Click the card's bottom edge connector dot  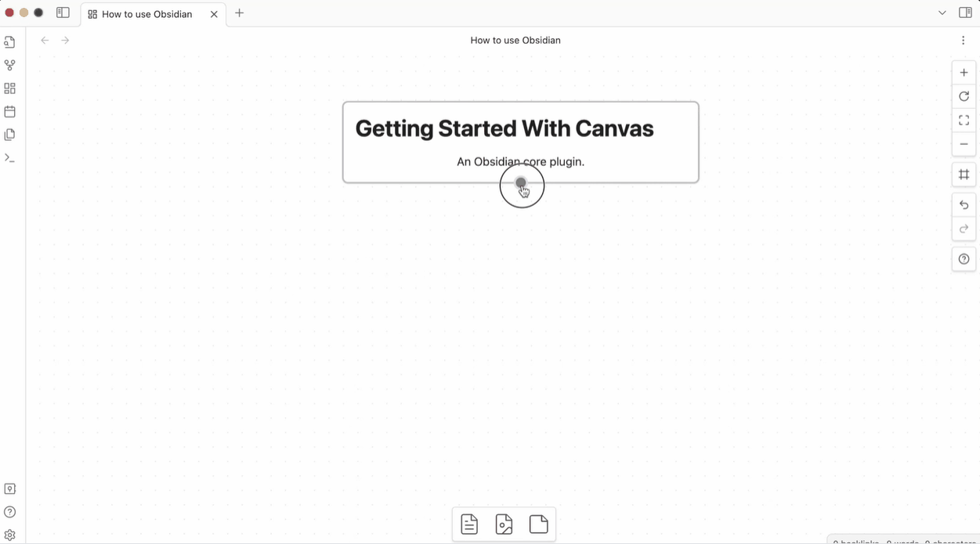[521, 182]
